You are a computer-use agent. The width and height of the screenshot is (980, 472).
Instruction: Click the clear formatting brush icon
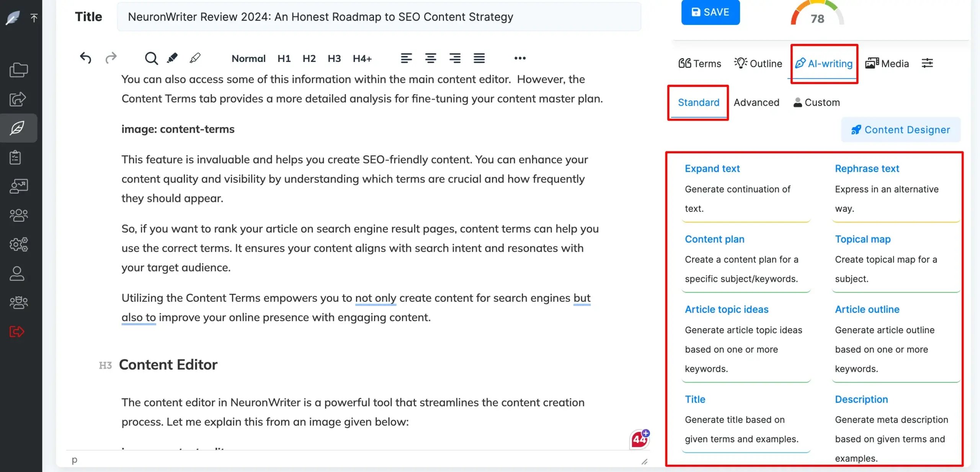pyautogui.click(x=195, y=58)
